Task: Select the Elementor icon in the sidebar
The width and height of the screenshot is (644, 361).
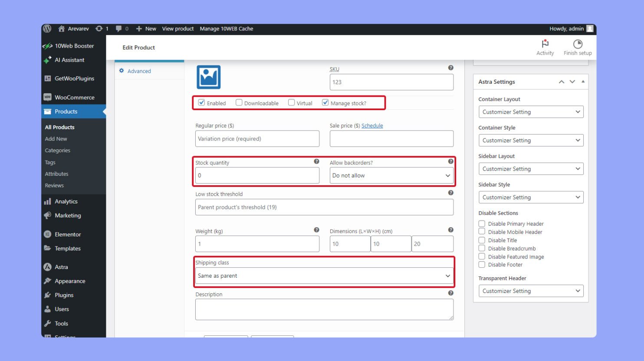Action: 47,234
